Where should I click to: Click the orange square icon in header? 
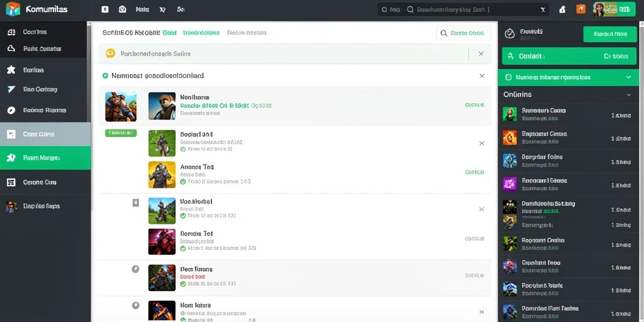point(580,9)
